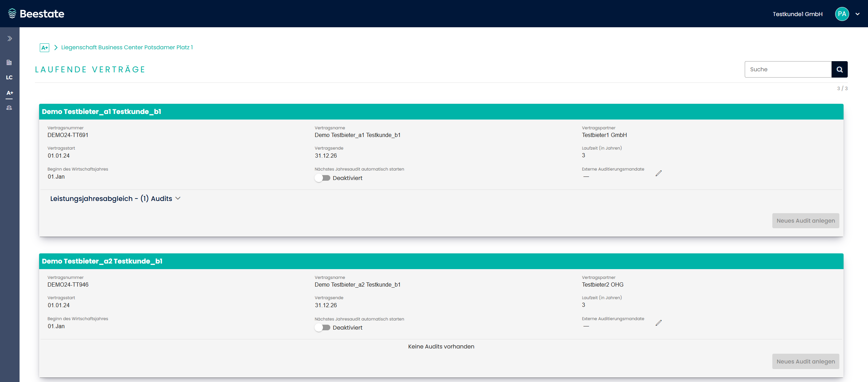Select the A+ sidebar item
The width and height of the screenshot is (868, 382).
[x=9, y=93]
